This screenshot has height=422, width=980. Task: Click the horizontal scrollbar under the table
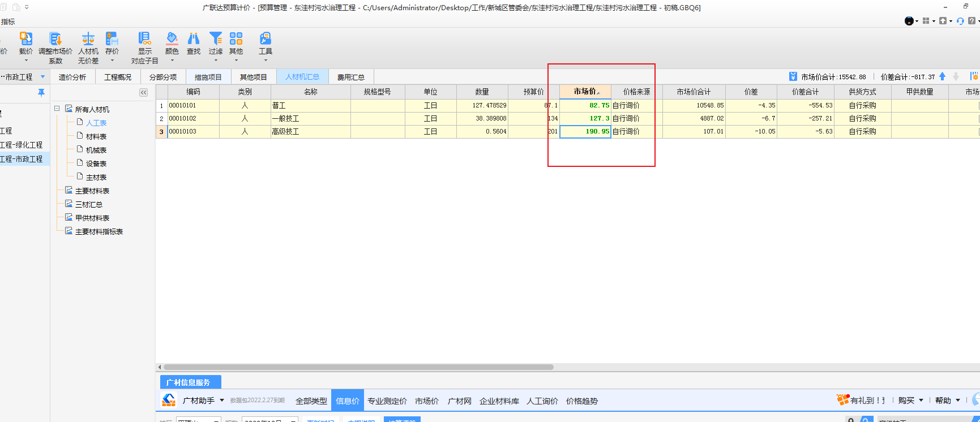pos(358,367)
